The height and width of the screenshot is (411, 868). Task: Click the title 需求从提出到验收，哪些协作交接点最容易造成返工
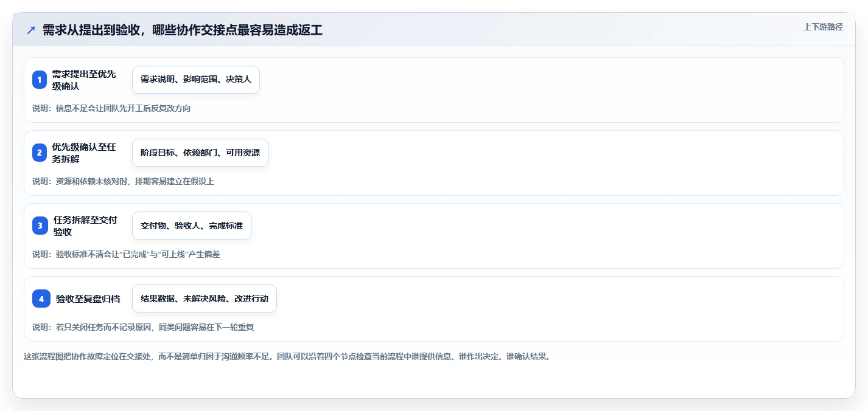tap(183, 30)
